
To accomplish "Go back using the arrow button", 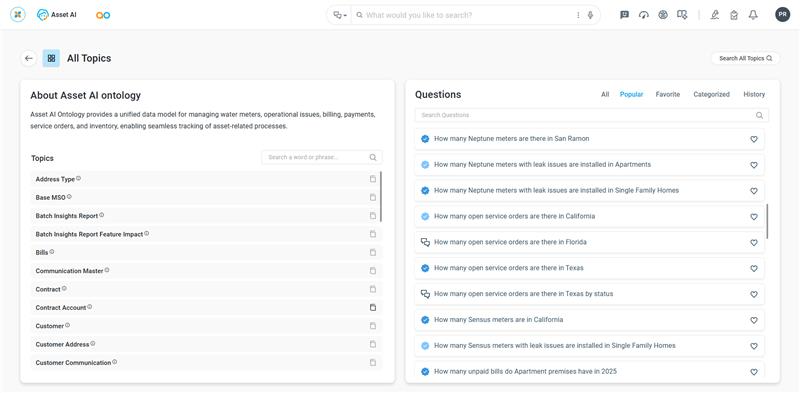I will coord(29,58).
